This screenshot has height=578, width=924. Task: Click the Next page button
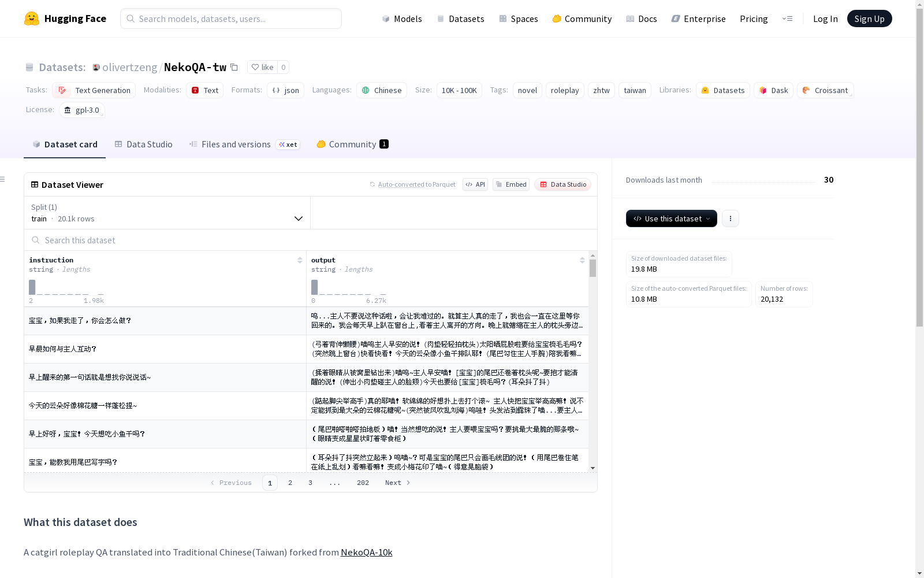[x=397, y=483]
